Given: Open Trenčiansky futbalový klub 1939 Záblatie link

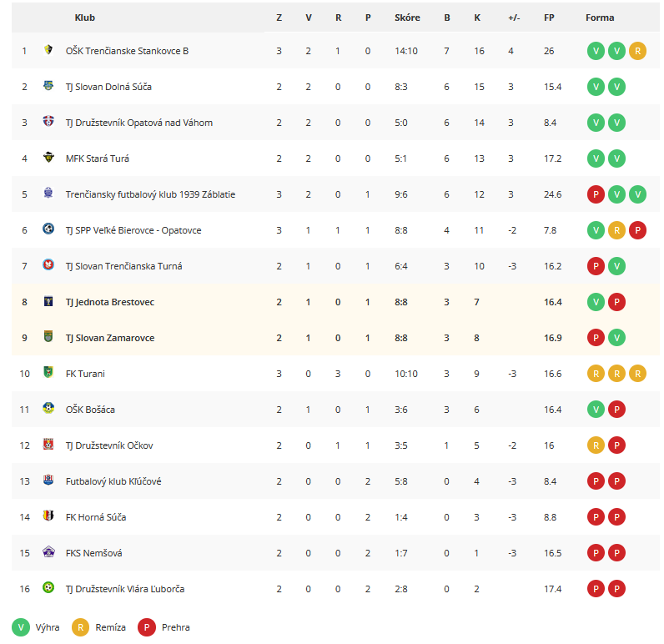Looking at the screenshot, I should [x=150, y=194].
